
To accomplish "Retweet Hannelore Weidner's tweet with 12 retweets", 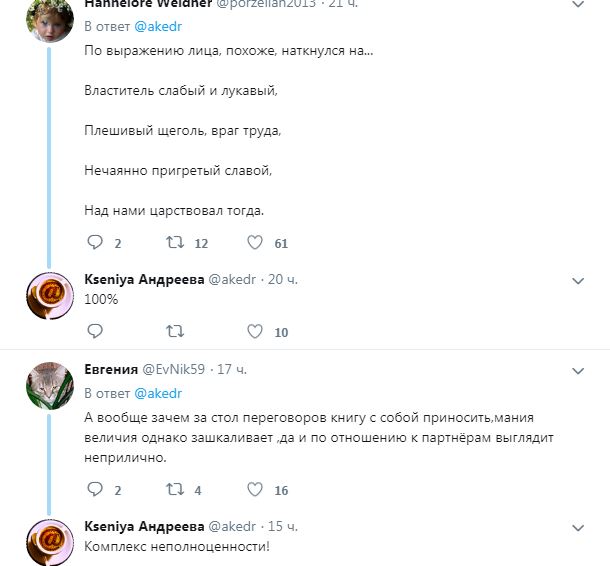I will (x=175, y=242).
